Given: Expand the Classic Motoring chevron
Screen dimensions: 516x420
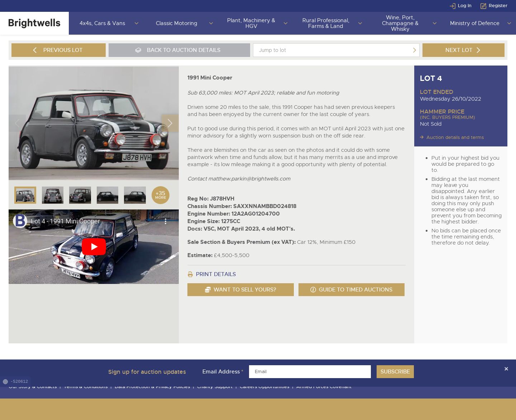Looking at the screenshot, I should click(x=211, y=23).
